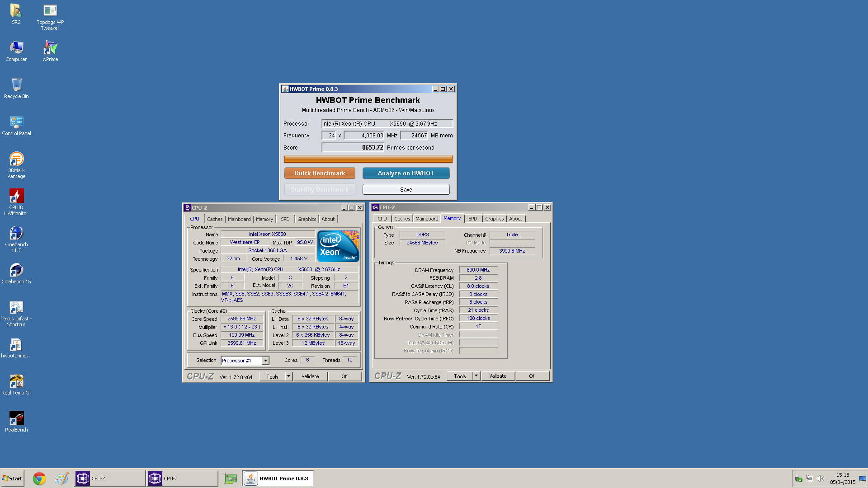Open Memory tab in left CPU-Z
This screenshot has height=488, width=868.
coord(264,219)
